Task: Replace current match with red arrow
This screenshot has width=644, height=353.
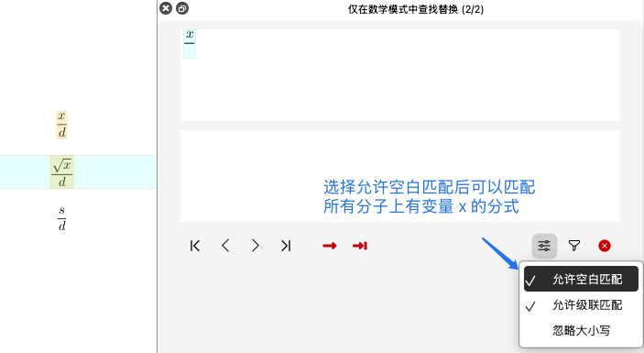Action: pos(330,246)
